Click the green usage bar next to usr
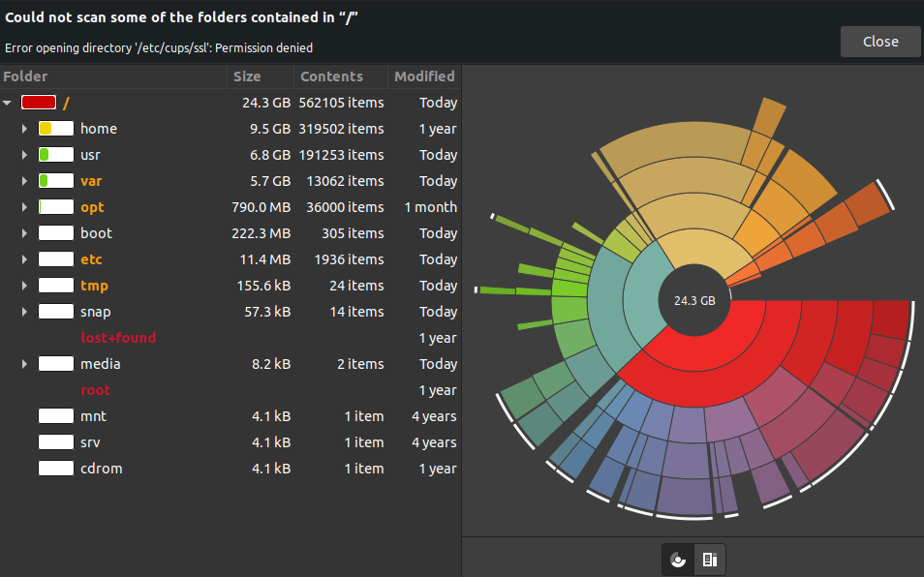This screenshot has height=577, width=924. [56, 155]
